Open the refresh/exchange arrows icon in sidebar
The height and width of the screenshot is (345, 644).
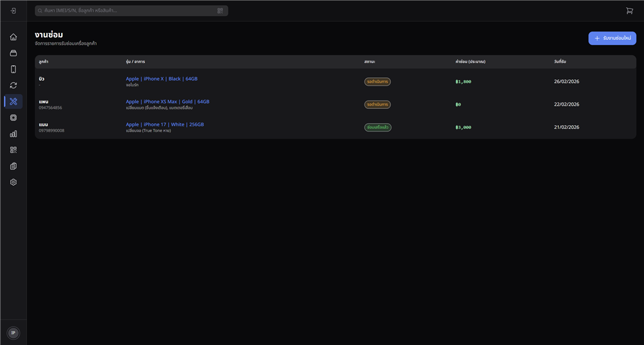13,85
